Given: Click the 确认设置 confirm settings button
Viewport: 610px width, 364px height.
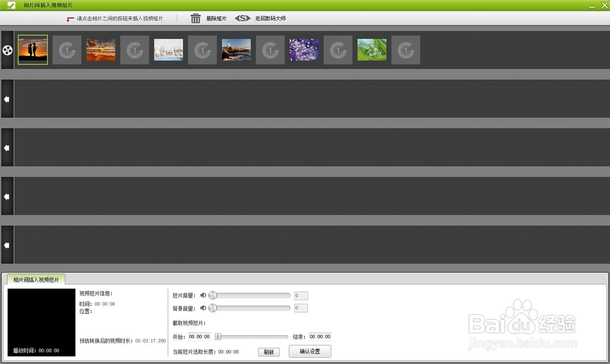Looking at the screenshot, I should tap(310, 351).
